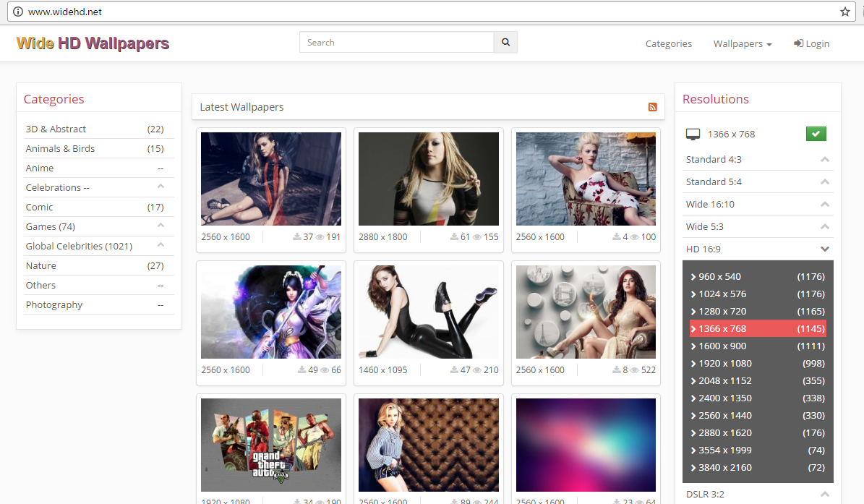
Task: Open the Wallpapers dropdown menu
Action: pyautogui.click(x=742, y=43)
